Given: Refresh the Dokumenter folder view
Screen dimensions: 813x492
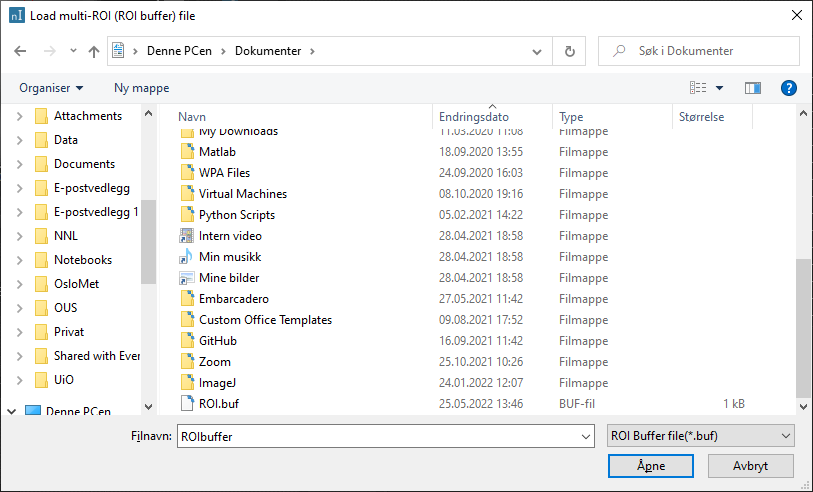Looking at the screenshot, I should click(x=570, y=51).
